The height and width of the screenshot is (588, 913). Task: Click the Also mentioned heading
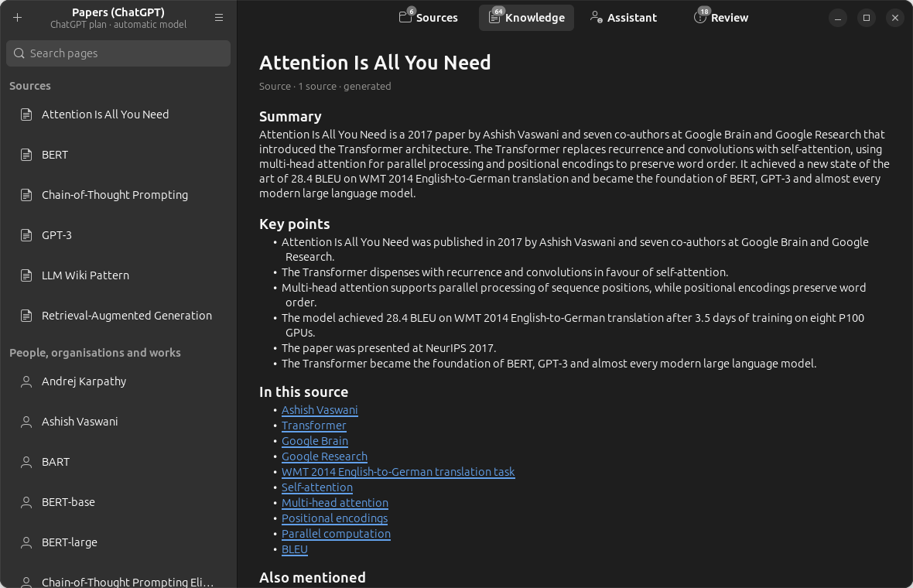point(313,577)
